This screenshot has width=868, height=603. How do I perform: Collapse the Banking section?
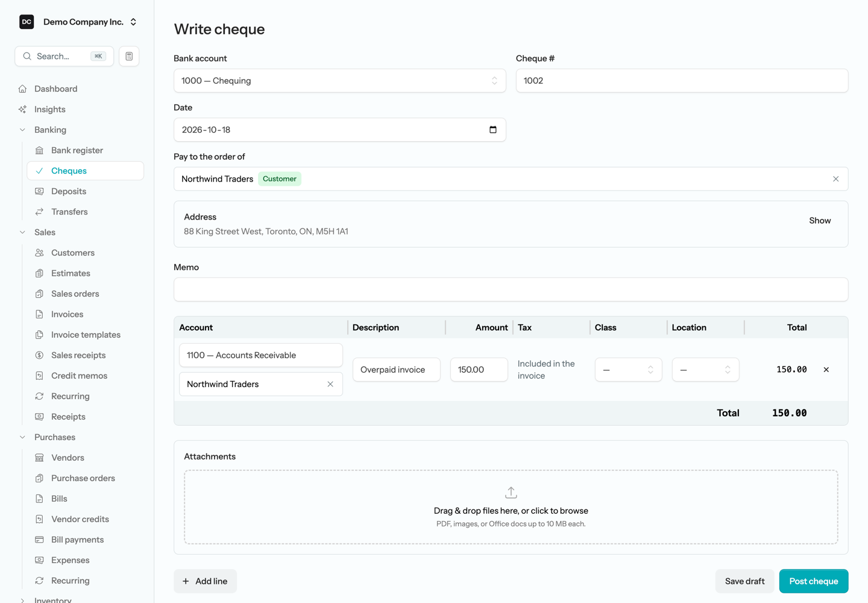[x=22, y=130]
